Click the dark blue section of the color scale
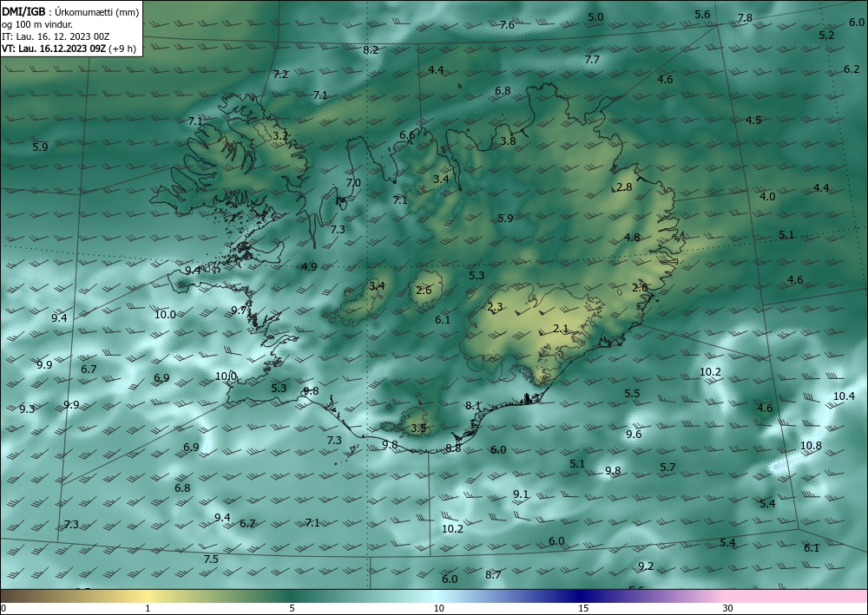This screenshot has height=615, width=868. coord(582,596)
